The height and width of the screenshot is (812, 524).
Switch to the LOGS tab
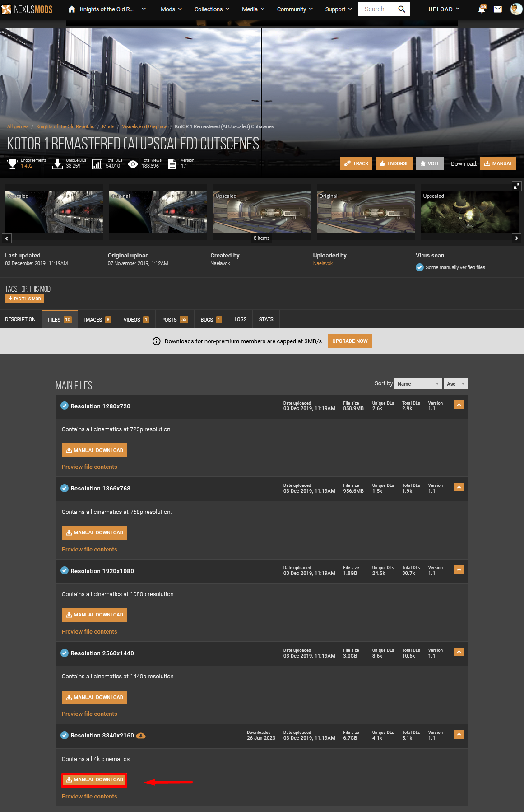241,319
